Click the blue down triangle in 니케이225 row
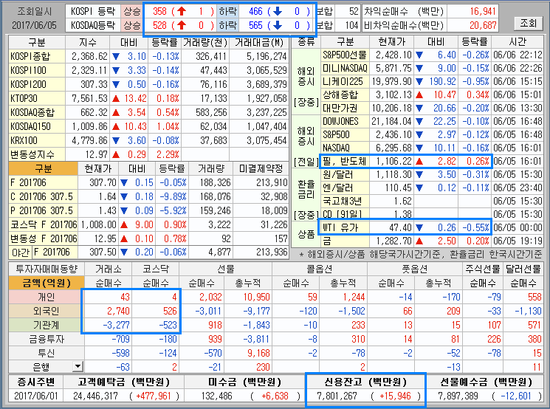Image resolution: width=550 pixels, height=409 pixels. pos(419,82)
